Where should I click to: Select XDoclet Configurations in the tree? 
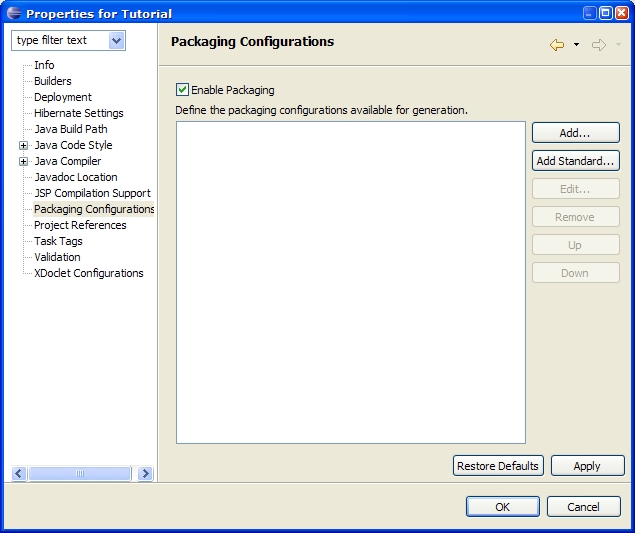pos(89,273)
